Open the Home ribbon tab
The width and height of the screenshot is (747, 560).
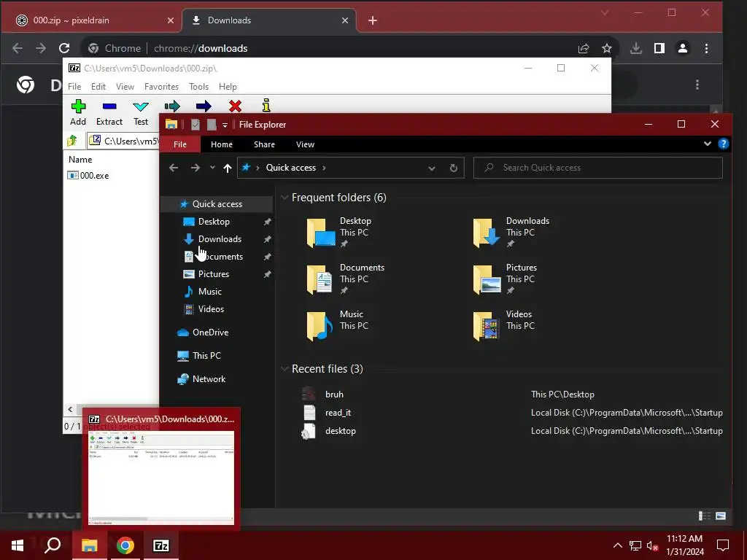222,144
